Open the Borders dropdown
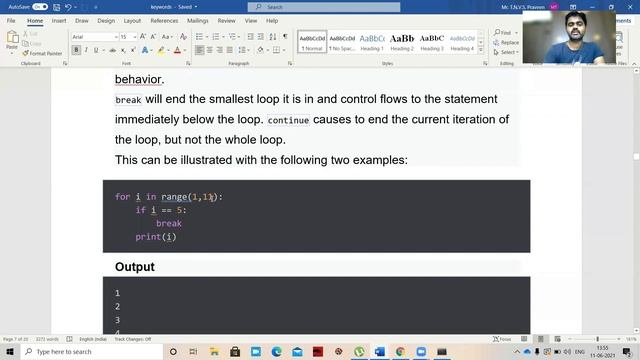The width and height of the screenshot is (640, 360). click(284, 50)
